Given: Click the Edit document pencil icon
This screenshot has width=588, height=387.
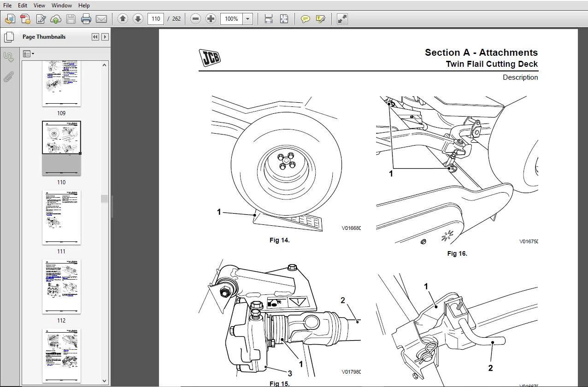Looking at the screenshot, I should (x=41, y=19).
